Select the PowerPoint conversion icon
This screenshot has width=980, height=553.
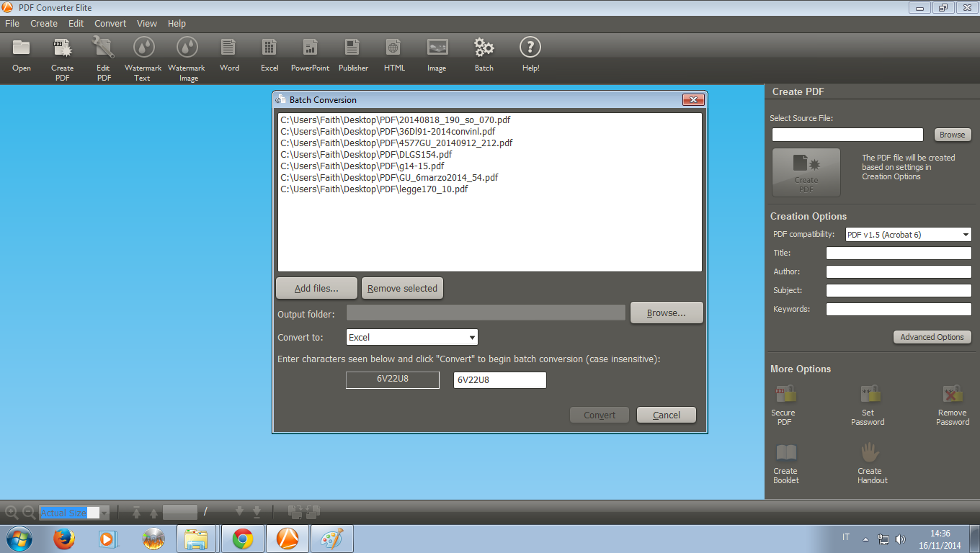pyautogui.click(x=310, y=48)
